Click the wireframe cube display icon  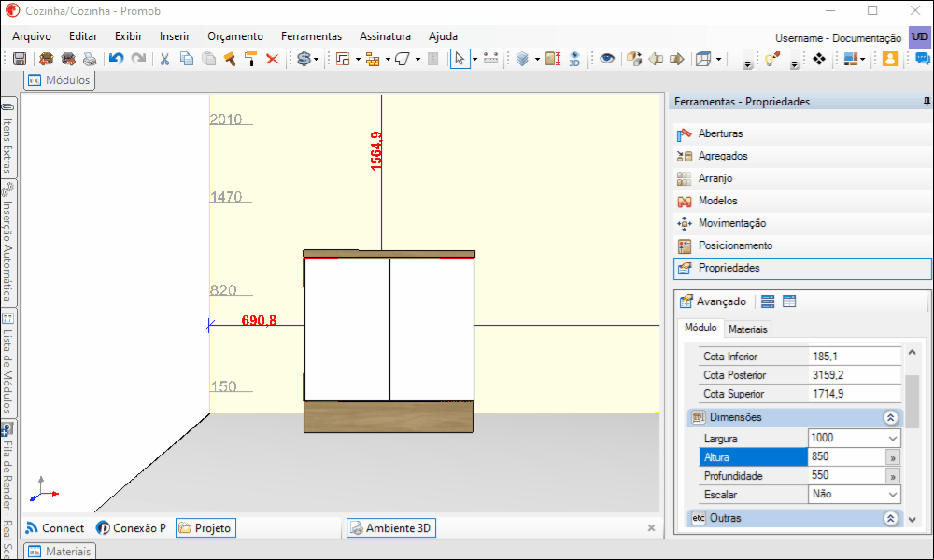[704, 59]
